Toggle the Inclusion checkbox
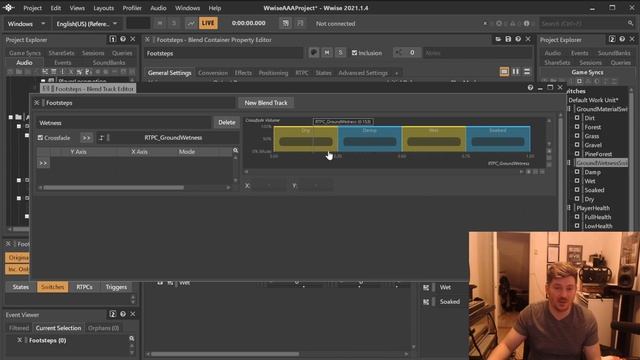Screen dimensions: 640x360 (x=354, y=53)
